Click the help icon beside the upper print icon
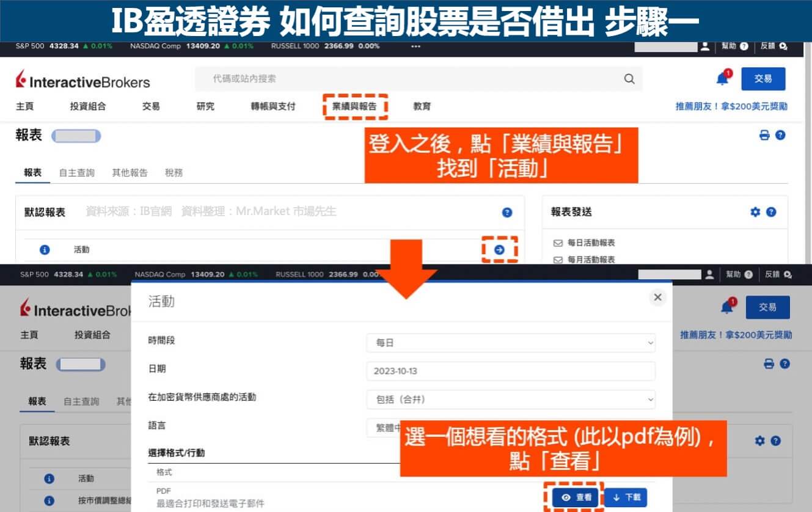Screen dimensions: 812x512 coord(780,135)
